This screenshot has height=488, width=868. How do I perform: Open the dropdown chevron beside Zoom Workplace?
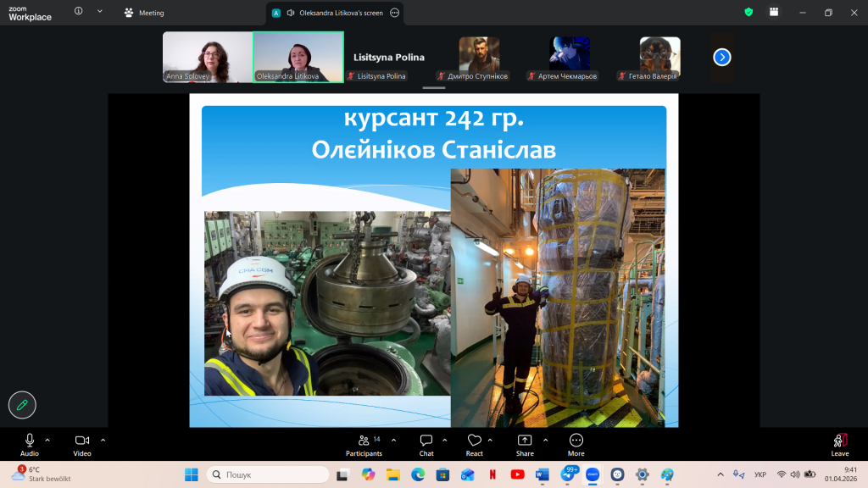tap(100, 12)
